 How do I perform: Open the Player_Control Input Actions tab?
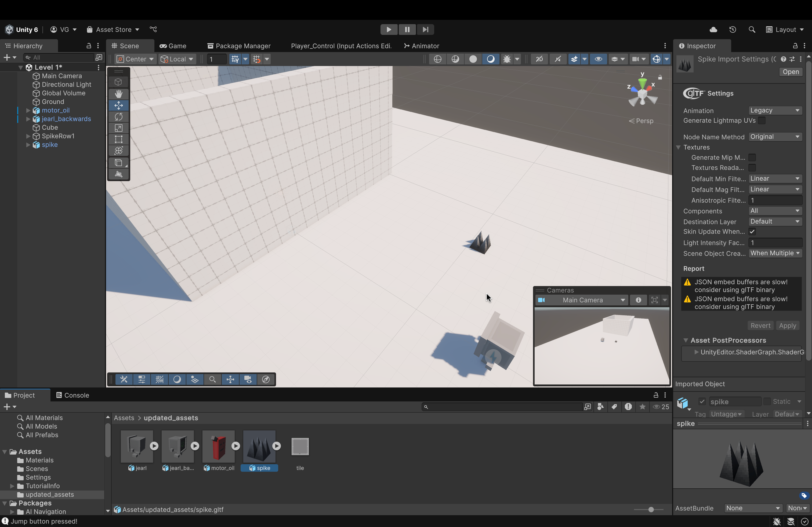[x=341, y=46]
